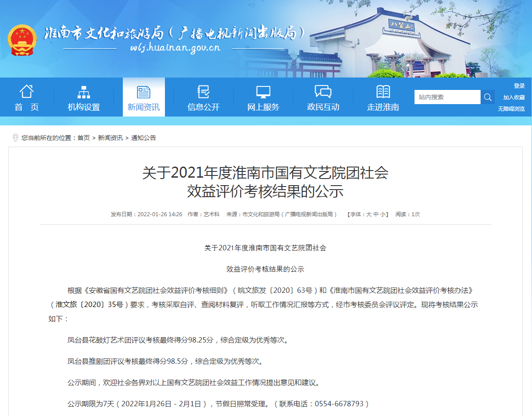
Task: Enable 无障碍浏览 accessibility mode
Action: 511,108
